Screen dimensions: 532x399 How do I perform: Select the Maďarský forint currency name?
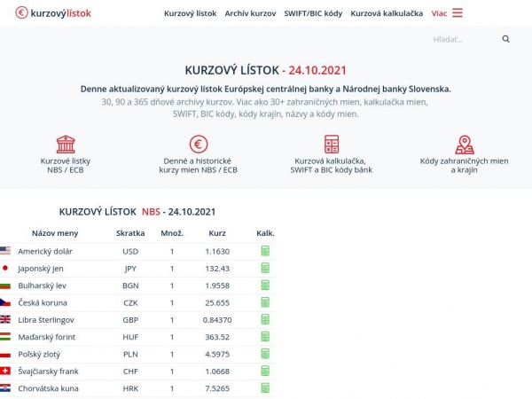pos(46,337)
